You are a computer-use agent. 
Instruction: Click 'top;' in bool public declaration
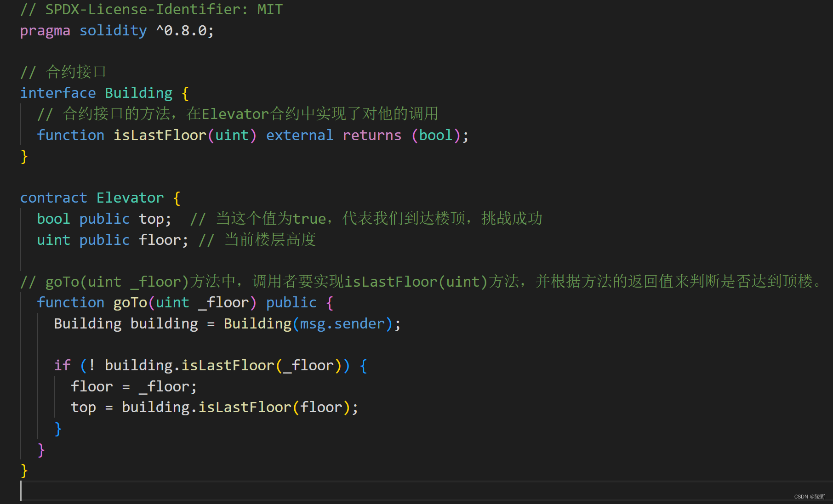point(155,219)
